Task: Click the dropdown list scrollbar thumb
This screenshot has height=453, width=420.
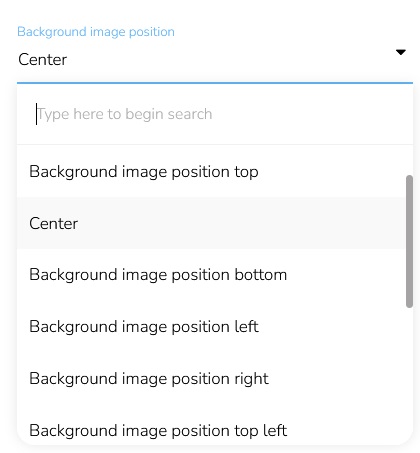Action: coord(409,241)
